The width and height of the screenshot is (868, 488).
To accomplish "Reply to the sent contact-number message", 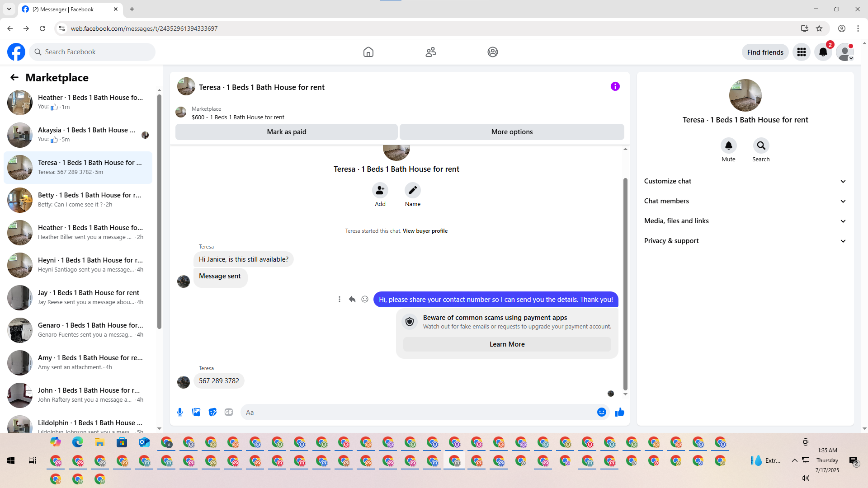I will coord(352,299).
